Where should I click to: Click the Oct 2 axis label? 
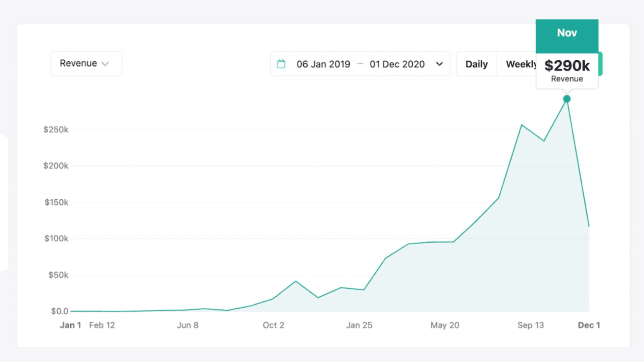coord(273,325)
